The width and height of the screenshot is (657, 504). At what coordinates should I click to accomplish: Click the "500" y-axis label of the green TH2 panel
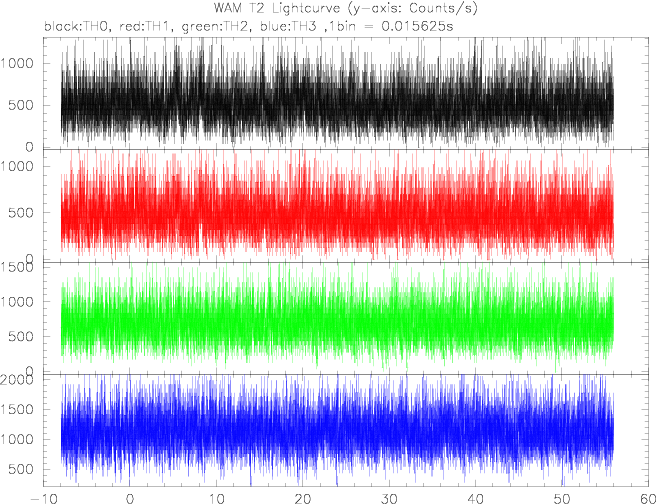(x=22, y=336)
